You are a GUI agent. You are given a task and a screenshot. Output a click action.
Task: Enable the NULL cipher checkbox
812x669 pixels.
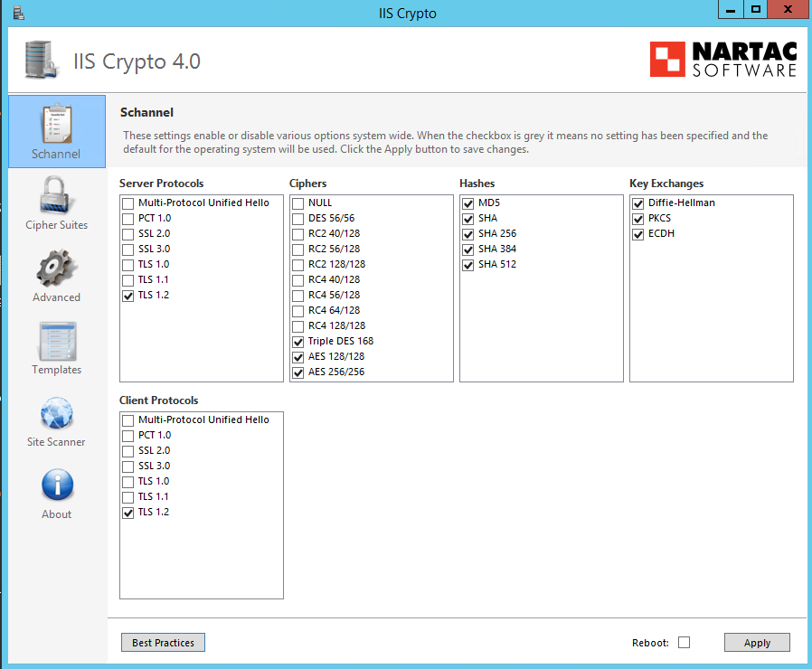pyautogui.click(x=297, y=203)
